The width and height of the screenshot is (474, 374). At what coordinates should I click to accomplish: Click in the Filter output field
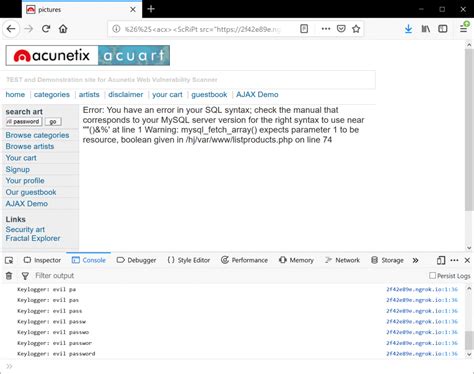[x=227, y=276]
